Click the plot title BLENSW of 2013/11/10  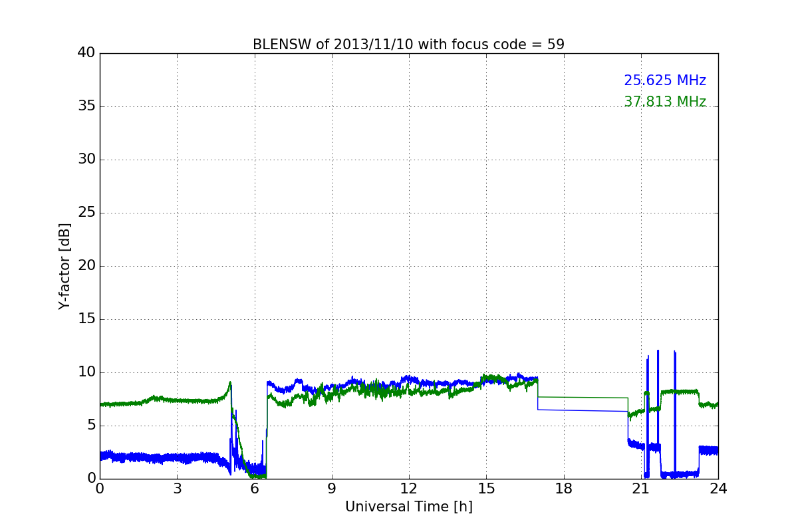coord(408,45)
